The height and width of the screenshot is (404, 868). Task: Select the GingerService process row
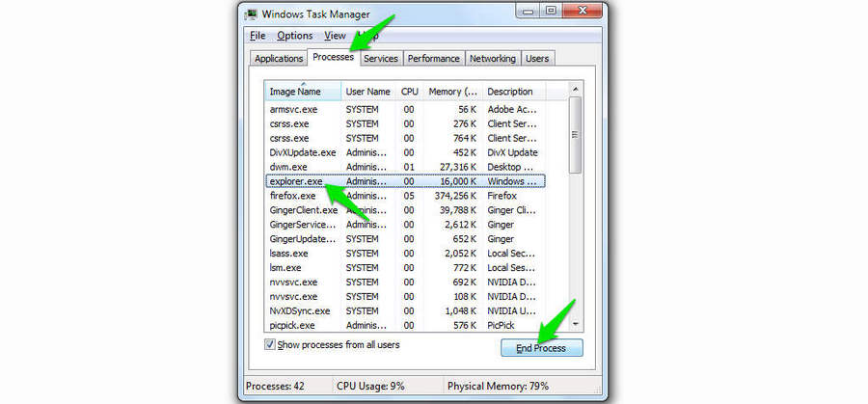[405, 225]
